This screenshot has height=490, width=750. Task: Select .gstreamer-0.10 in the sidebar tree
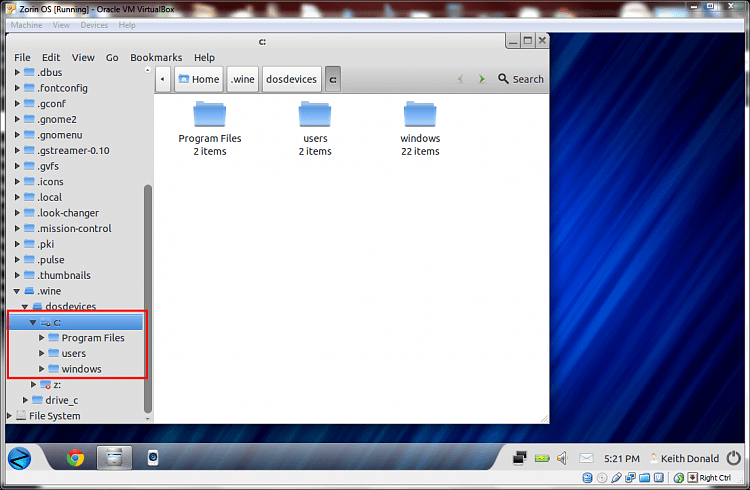pos(73,150)
